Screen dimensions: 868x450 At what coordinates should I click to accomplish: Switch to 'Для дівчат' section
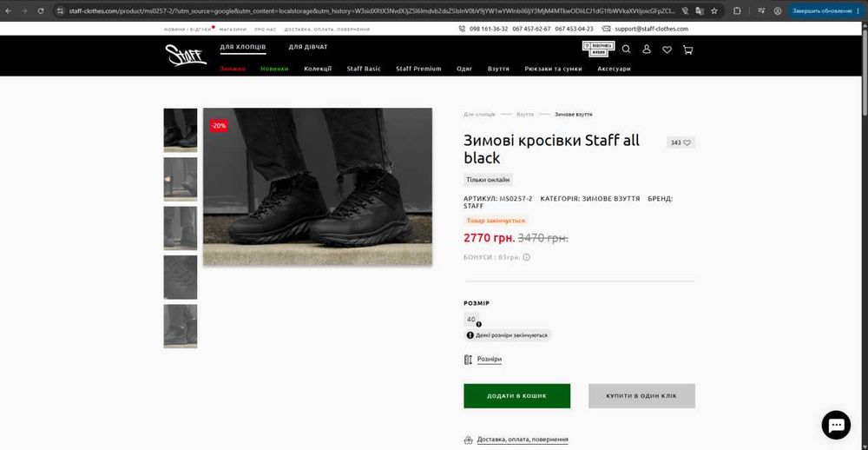(x=308, y=47)
